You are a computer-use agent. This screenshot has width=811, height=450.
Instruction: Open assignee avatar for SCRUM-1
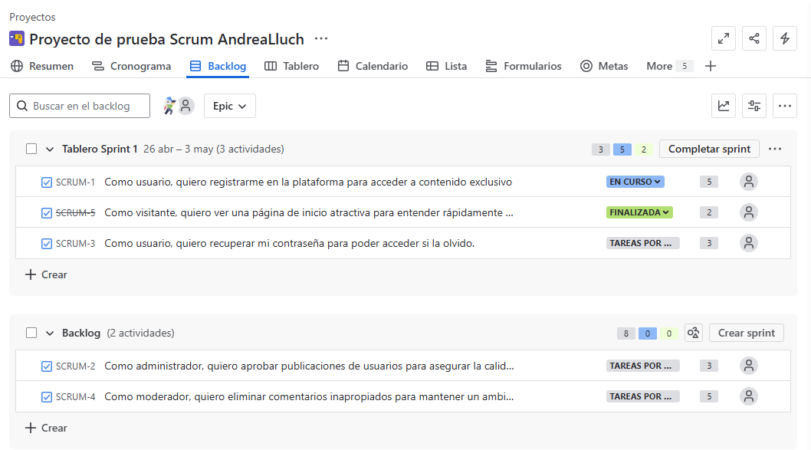(748, 182)
